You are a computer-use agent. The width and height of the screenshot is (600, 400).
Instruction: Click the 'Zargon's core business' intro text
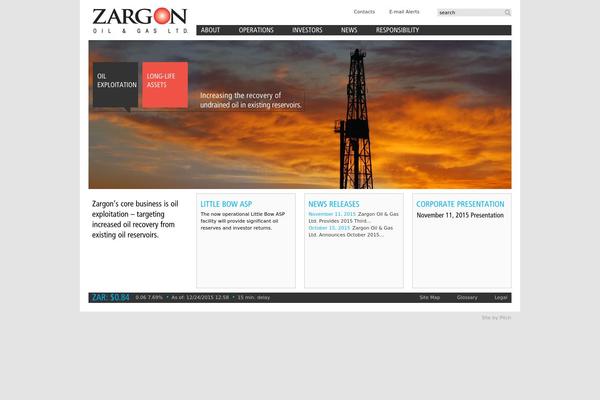pos(135,219)
